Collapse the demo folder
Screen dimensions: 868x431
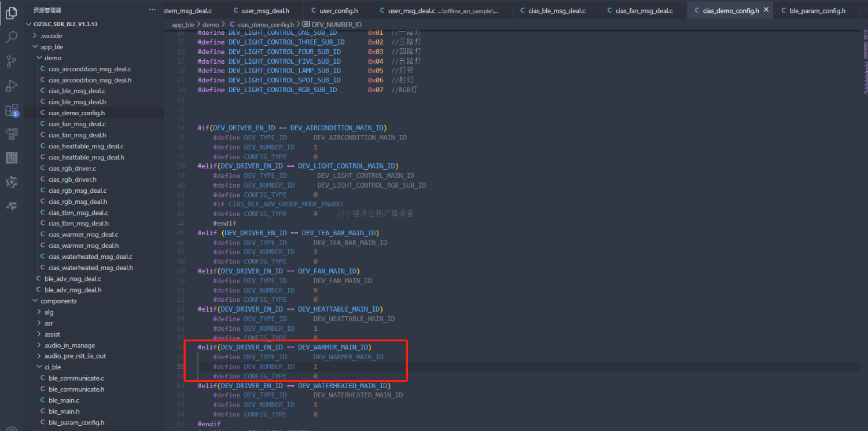(x=53, y=58)
